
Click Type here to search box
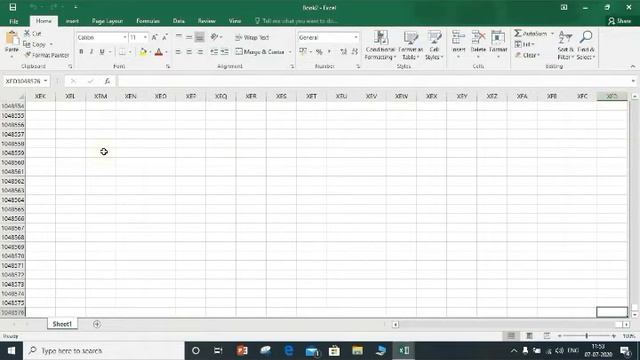[x=104, y=351]
